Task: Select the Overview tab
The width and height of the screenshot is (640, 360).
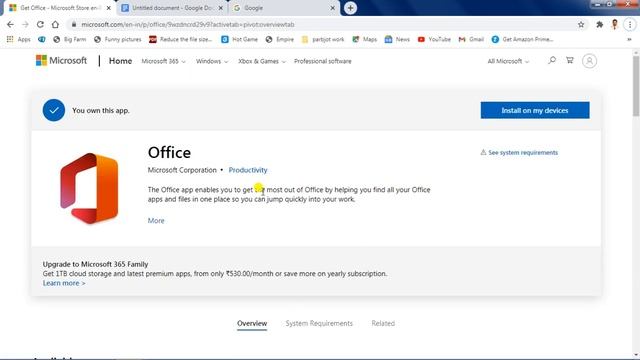Action: tap(252, 323)
